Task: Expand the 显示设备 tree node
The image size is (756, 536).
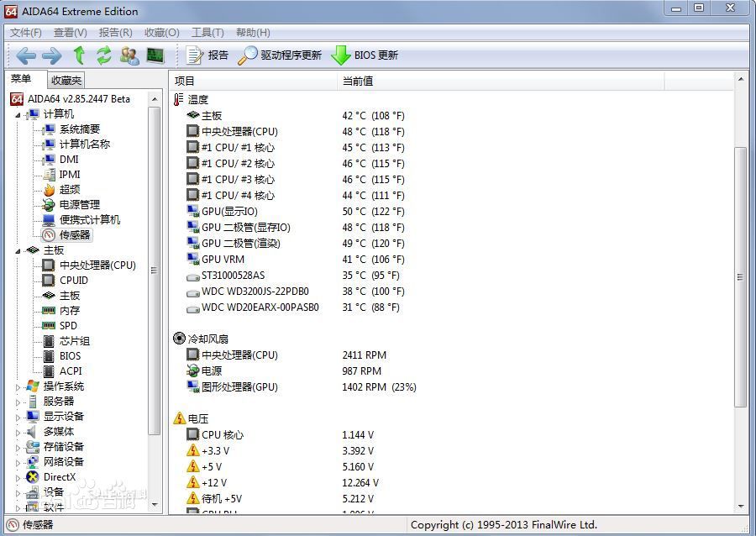Action: pyautogui.click(x=18, y=418)
